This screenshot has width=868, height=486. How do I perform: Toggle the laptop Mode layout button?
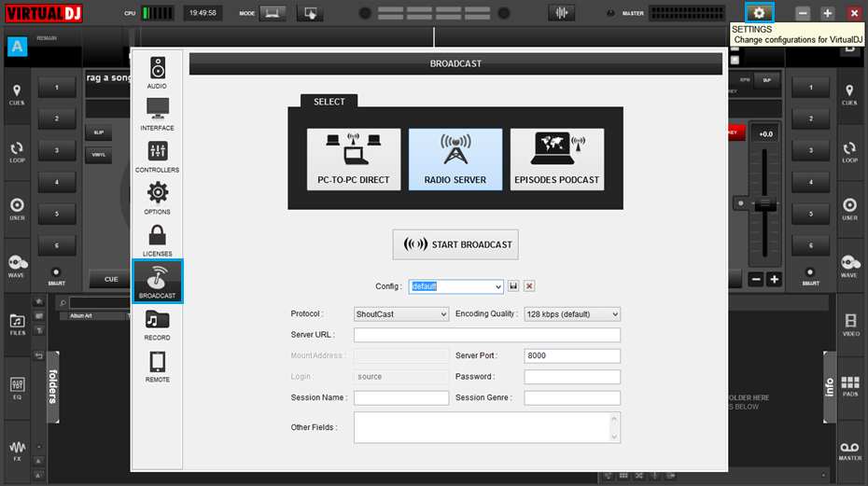coord(273,13)
